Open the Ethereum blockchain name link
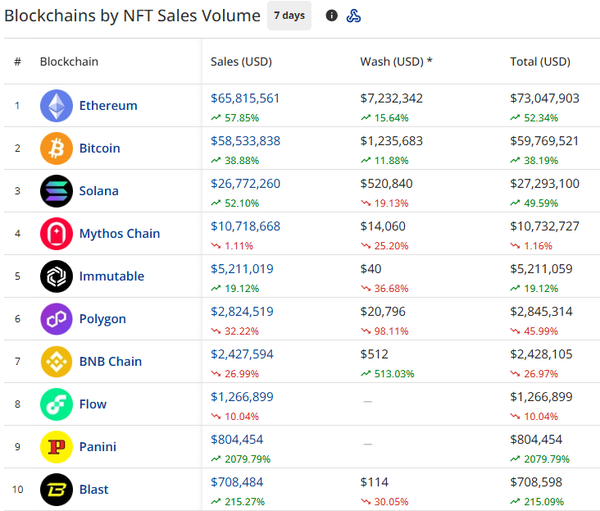The image size is (600, 511). pyautogui.click(x=108, y=106)
